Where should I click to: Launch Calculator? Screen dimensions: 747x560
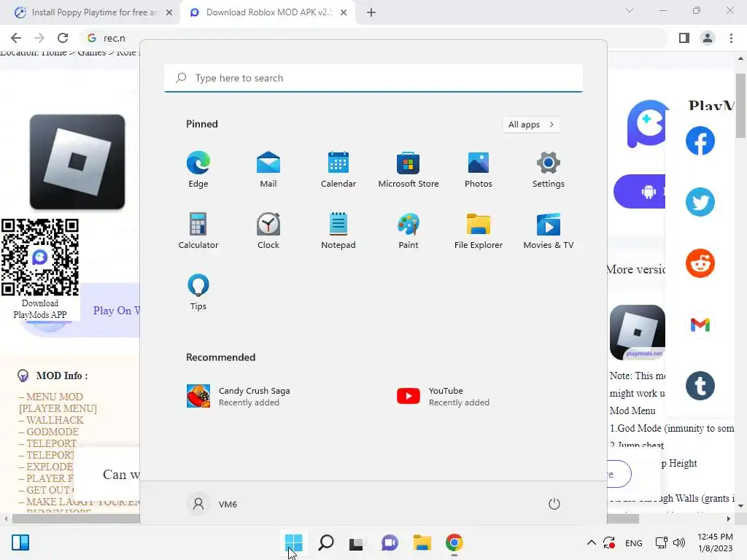point(198,230)
